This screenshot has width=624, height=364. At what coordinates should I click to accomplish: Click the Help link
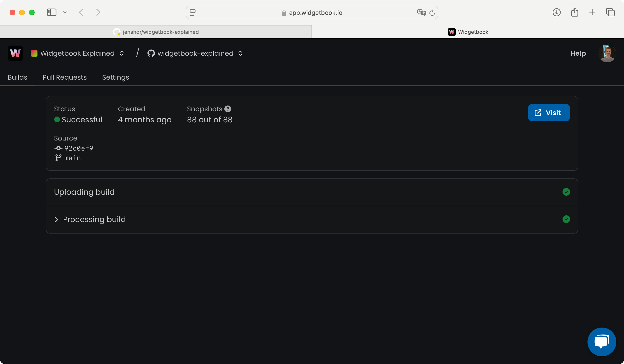tap(578, 53)
